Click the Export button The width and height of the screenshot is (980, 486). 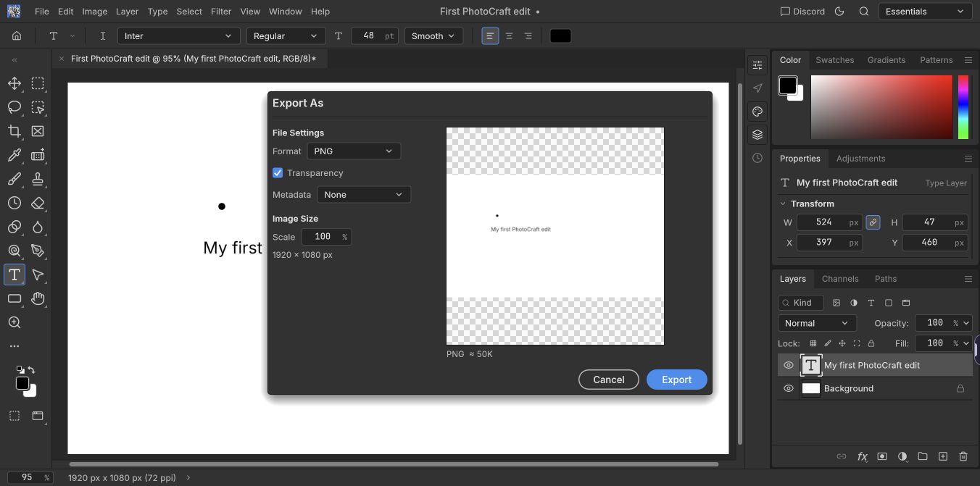[676, 380]
